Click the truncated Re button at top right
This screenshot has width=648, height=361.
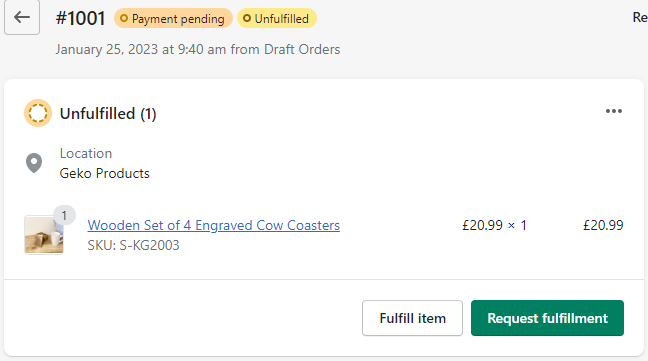point(640,17)
